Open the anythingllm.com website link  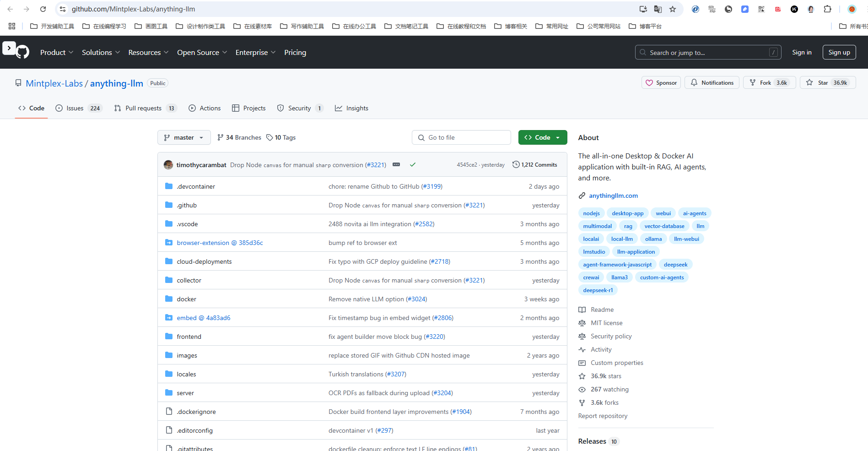click(x=613, y=196)
